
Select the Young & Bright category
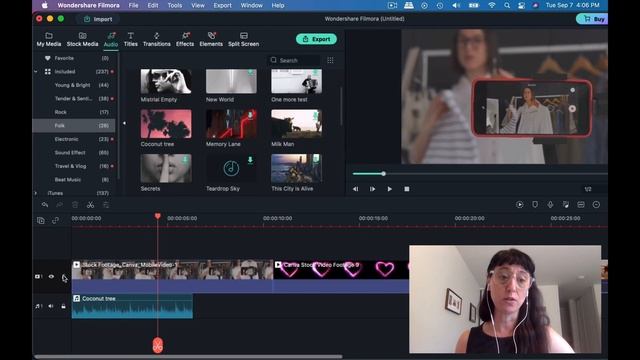[x=74, y=85]
